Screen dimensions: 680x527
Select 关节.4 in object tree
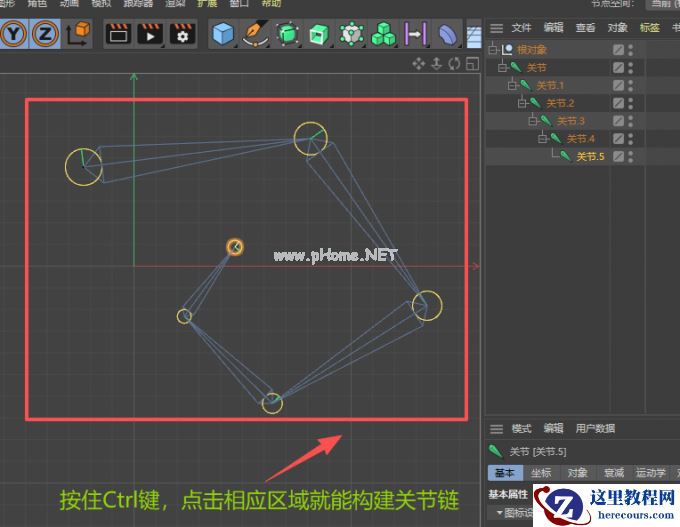coord(580,139)
